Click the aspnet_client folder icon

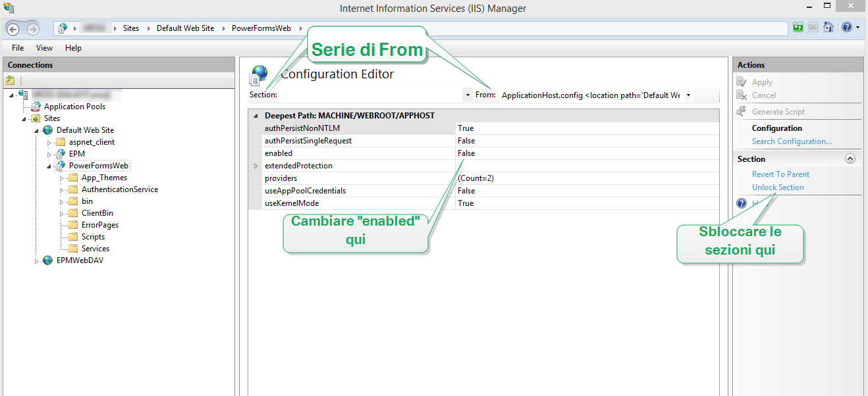coord(61,142)
